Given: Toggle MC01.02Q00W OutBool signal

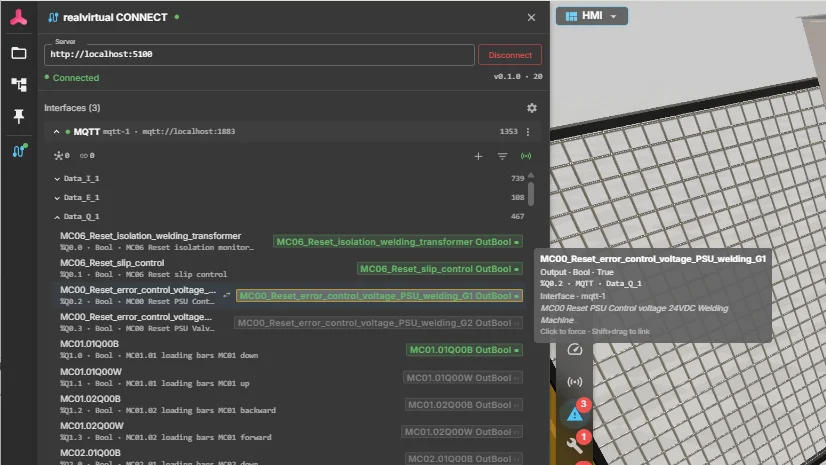Looking at the screenshot, I should coord(461,432).
